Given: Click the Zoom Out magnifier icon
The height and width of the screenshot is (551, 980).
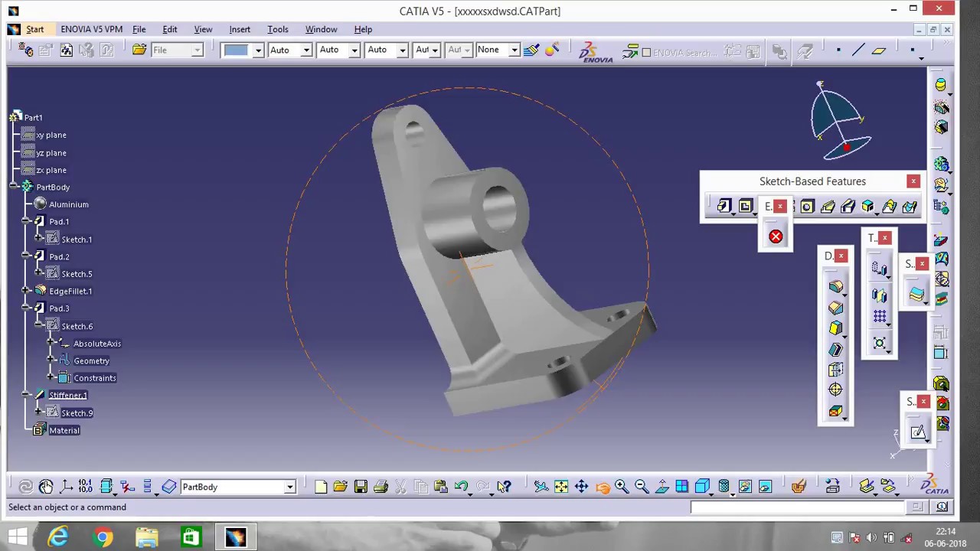Looking at the screenshot, I should click(642, 487).
